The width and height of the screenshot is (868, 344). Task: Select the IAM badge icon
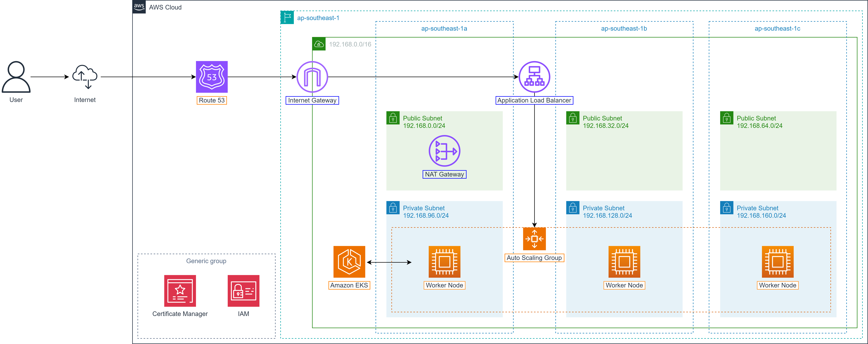(x=243, y=291)
